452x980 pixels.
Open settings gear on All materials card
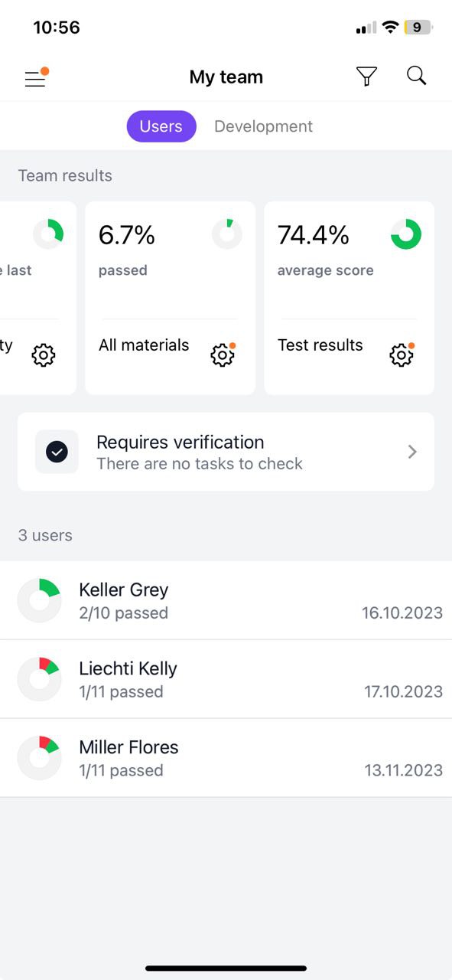click(223, 355)
